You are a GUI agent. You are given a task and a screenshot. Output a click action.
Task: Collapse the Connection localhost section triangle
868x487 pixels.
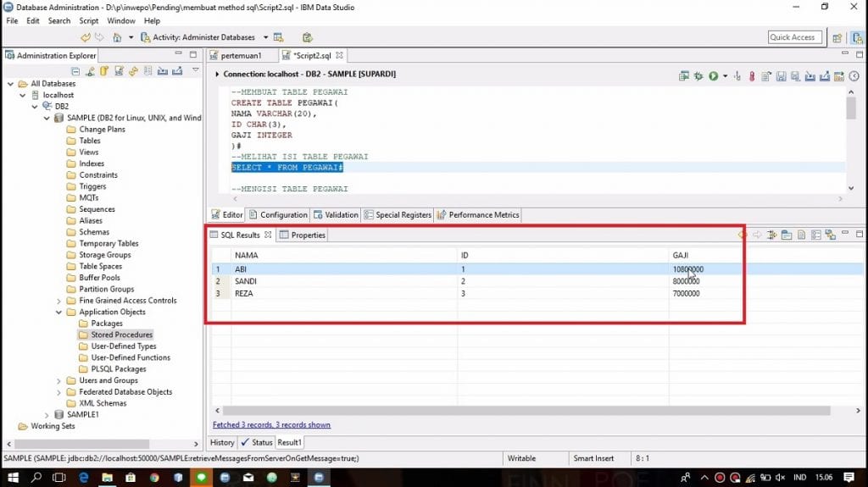[217, 75]
